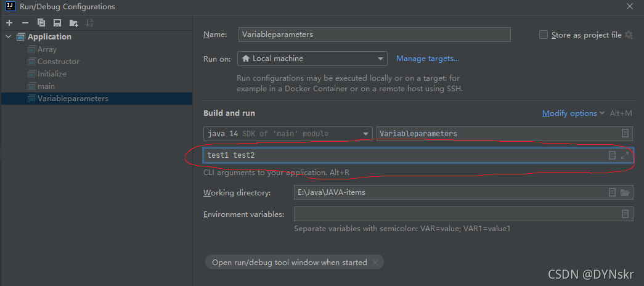Edit environment variables using the list icon

[x=625, y=214]
